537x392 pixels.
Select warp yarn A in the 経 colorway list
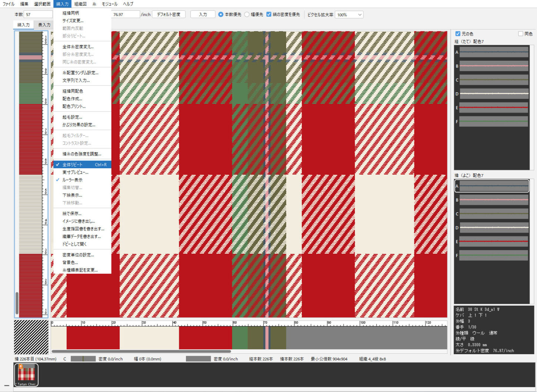tap(493, 52)
